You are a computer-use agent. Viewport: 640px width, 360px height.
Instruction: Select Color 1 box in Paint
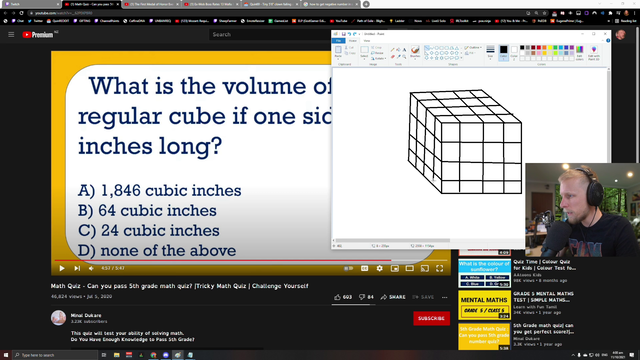504,53
